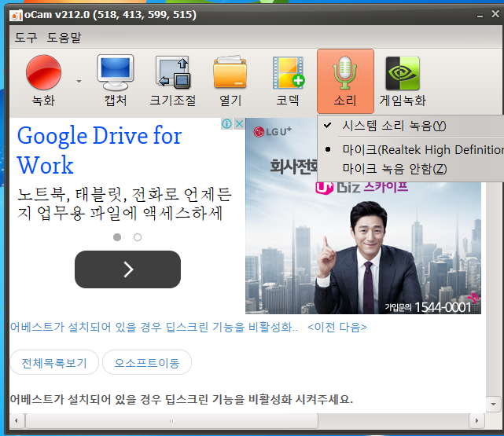Image resolution: width=504 pixels, height=436 pixels.
Task: Click horizontal scrollbar left arrow
Action: point(17,420)
